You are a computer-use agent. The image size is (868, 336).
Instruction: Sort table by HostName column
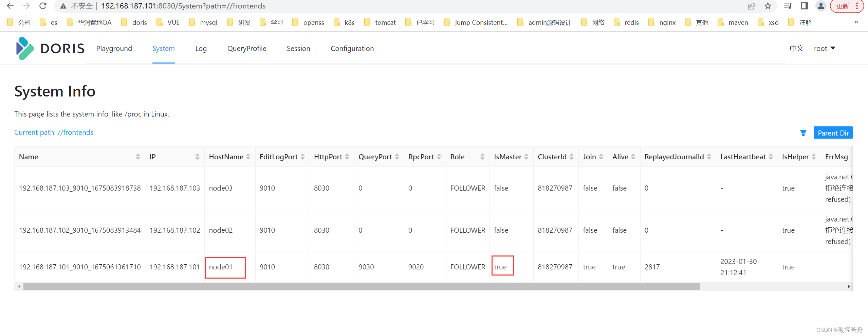click(x=248, y=157)
